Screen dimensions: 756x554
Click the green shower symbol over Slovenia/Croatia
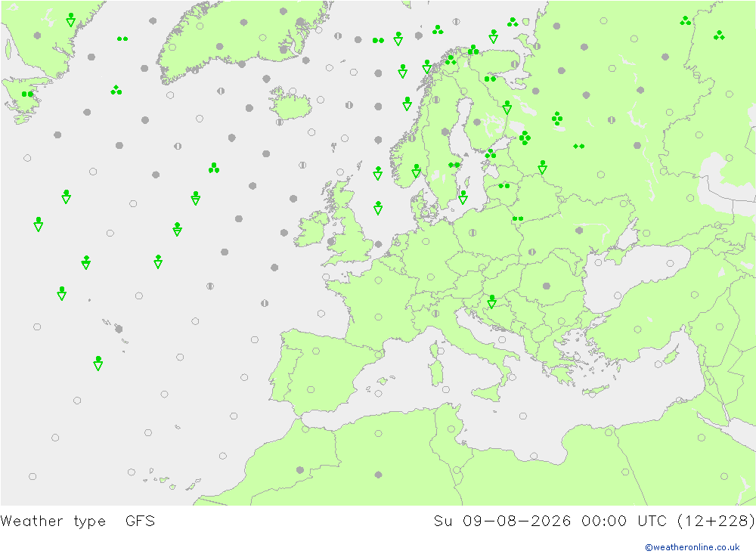(x=491, y=302)
